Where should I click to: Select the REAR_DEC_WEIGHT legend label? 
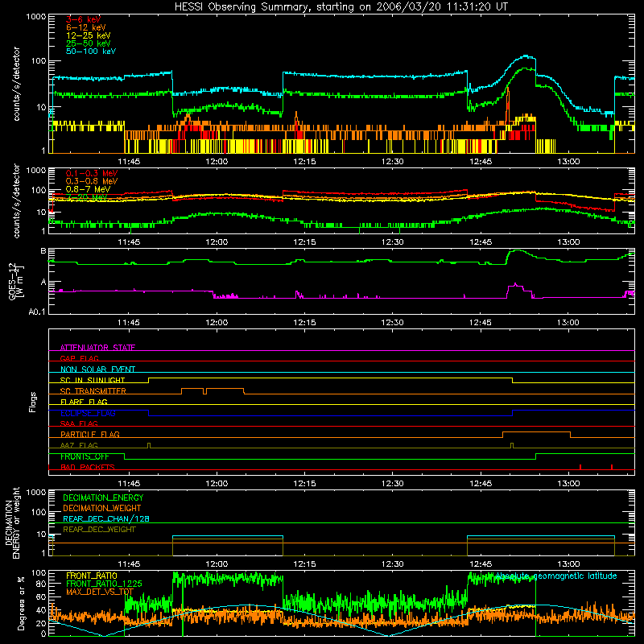point(99,530)
